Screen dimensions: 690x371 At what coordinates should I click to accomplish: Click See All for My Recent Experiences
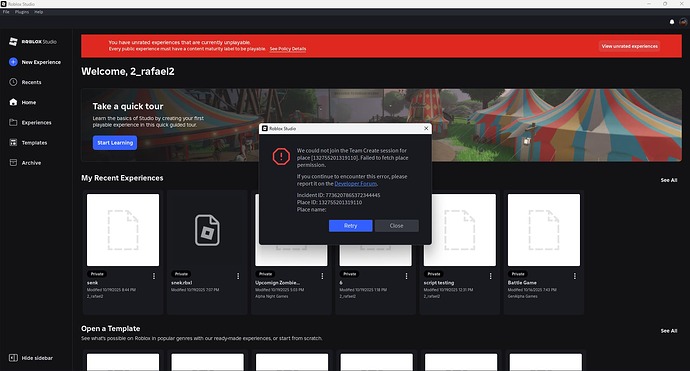click(669, 180)
